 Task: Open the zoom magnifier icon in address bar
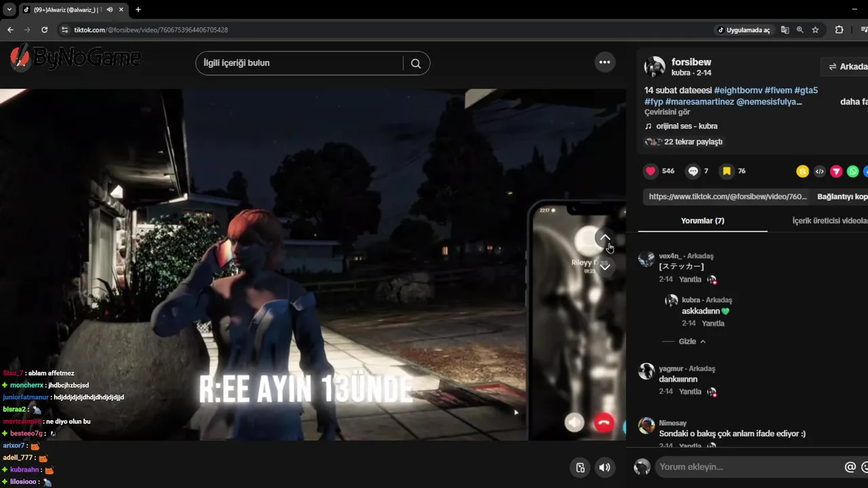pyautogui.click(x=800, y=30)
